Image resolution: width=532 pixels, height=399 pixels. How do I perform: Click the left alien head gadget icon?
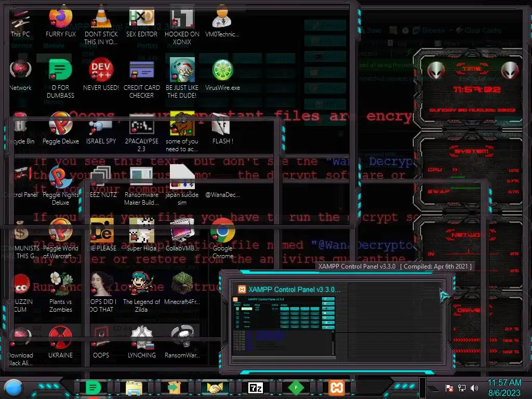click(x=436, y=71)
